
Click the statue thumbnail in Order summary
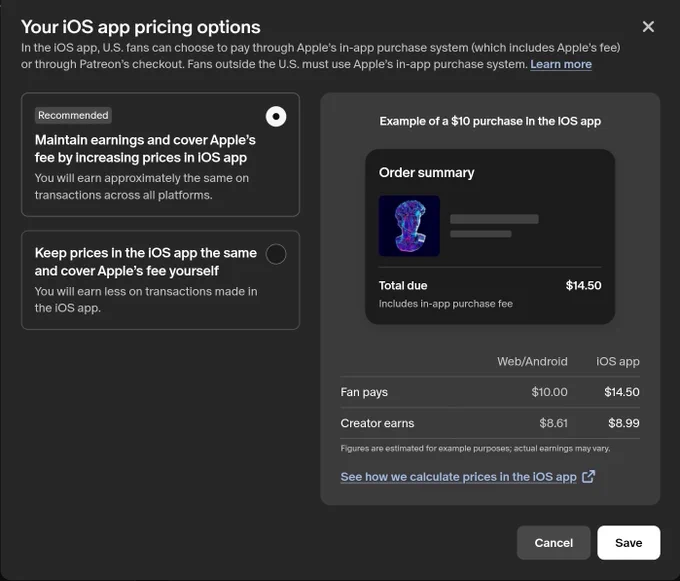(409, 226)
